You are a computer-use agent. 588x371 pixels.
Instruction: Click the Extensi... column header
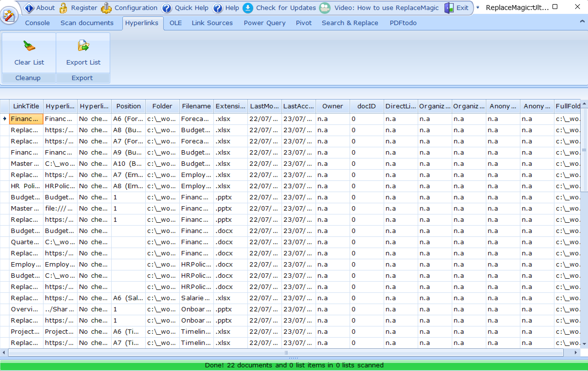[231, 106]
